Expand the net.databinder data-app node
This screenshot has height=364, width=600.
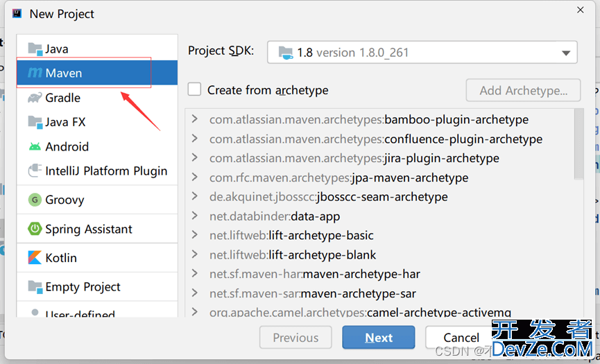[x=195, y=216]
